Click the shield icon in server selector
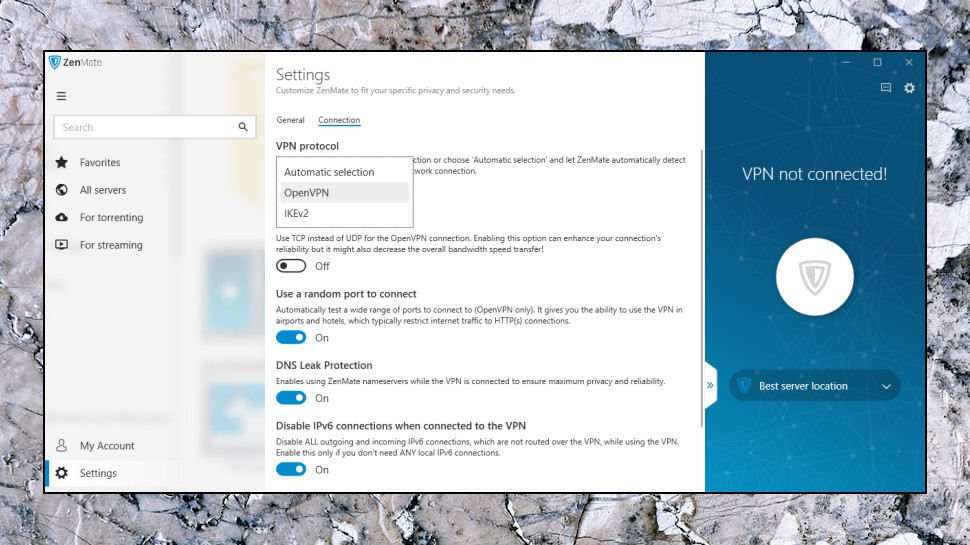The width and height of the screenshot is (970, 545). (744, 386)
